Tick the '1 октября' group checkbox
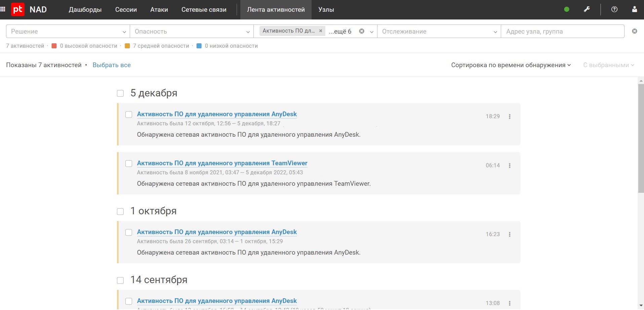 [x=120, y=212]
